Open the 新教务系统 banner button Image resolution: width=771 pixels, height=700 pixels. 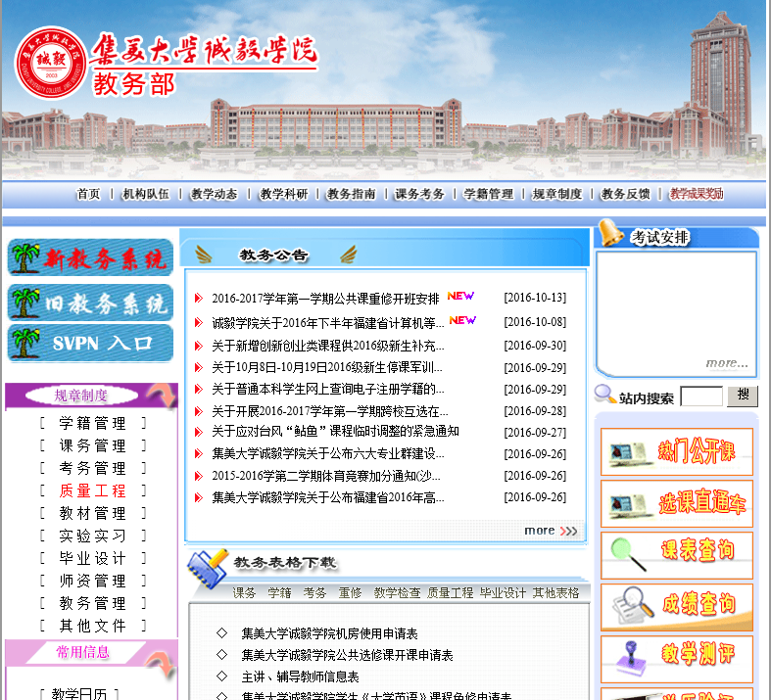[x=90, y=257]
